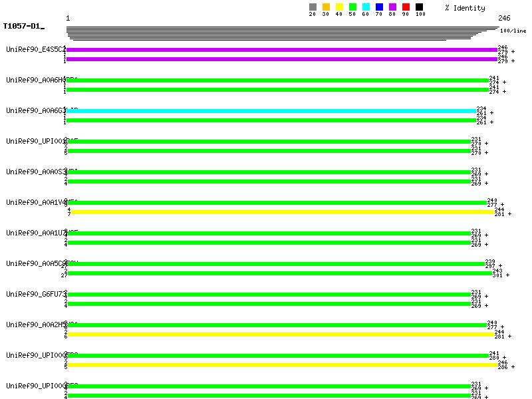
Task: Pick the blue 70% identity legend swatch
Action: pyautogui.click(x=379, y=7)
